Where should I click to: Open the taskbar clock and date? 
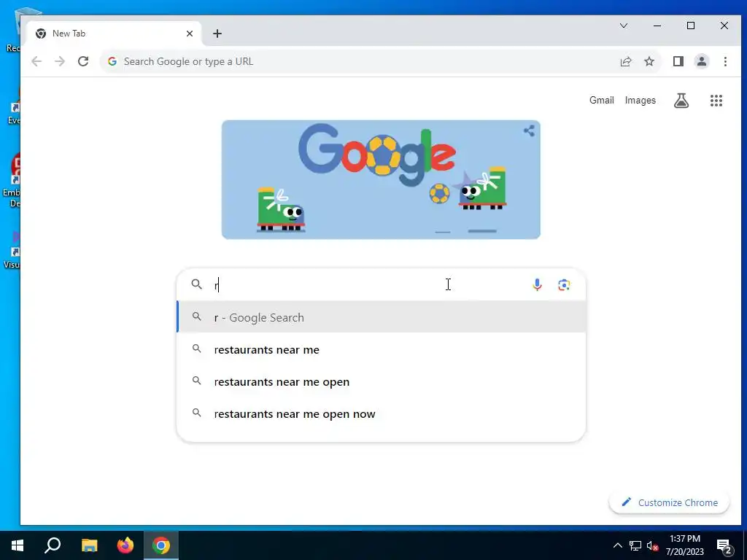coord(684,545)
